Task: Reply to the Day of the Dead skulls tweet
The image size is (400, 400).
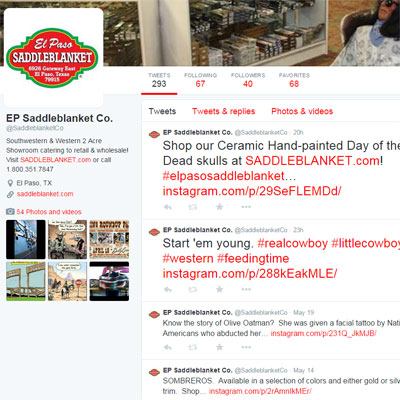Action: coord(168,207)
